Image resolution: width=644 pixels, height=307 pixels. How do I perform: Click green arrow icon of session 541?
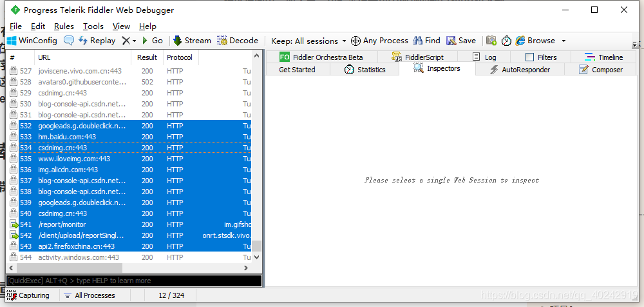coord(14,224)
